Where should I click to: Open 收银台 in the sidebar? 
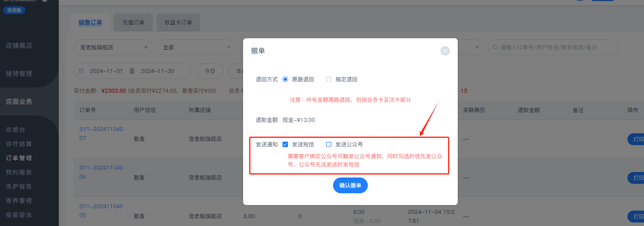tap(15, 130)
